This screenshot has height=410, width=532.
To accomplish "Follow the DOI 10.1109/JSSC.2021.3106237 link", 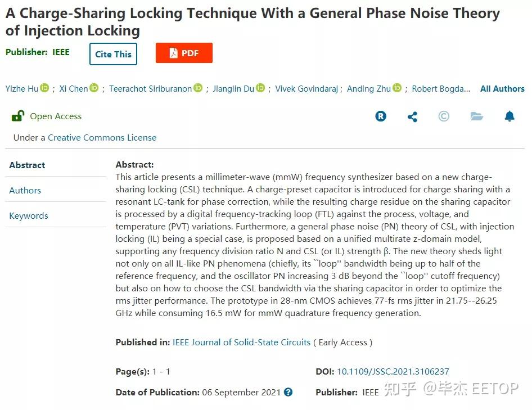I will click(x=393, y=371).
